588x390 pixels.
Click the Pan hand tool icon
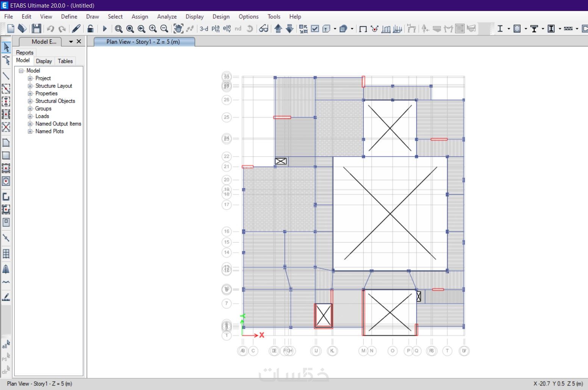(178, 28)
